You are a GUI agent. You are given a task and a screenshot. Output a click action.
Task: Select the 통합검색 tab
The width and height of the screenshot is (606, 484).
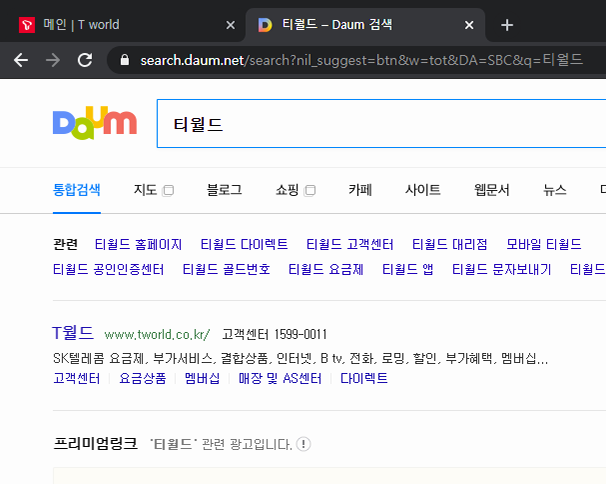tap(77, 190)
